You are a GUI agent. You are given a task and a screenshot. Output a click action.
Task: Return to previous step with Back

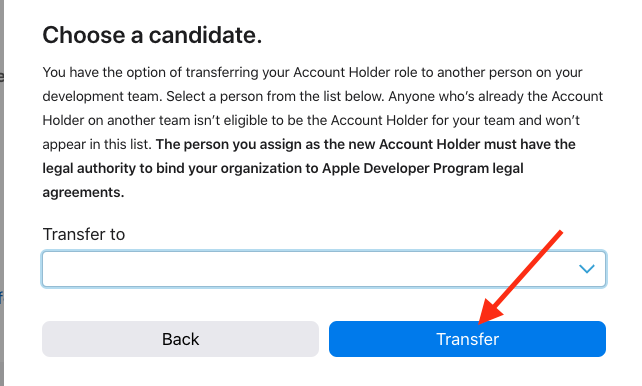click(181, 339)
